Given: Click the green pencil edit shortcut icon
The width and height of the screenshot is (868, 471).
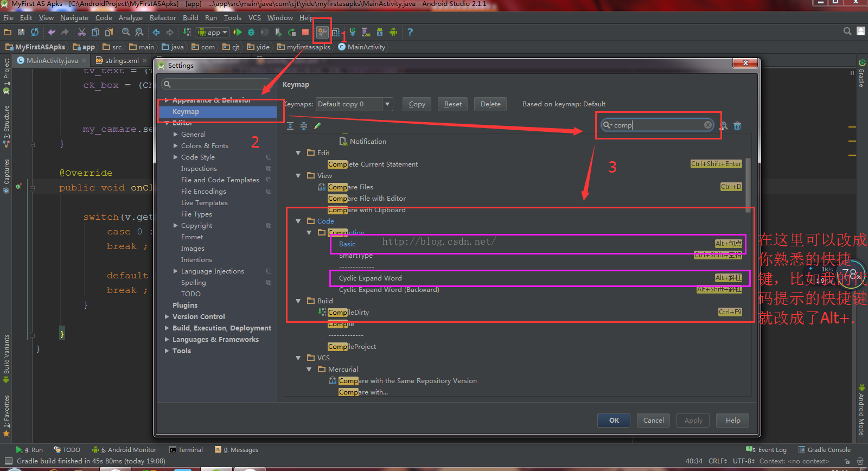Looking at the screenshot, I should [317, 126].
